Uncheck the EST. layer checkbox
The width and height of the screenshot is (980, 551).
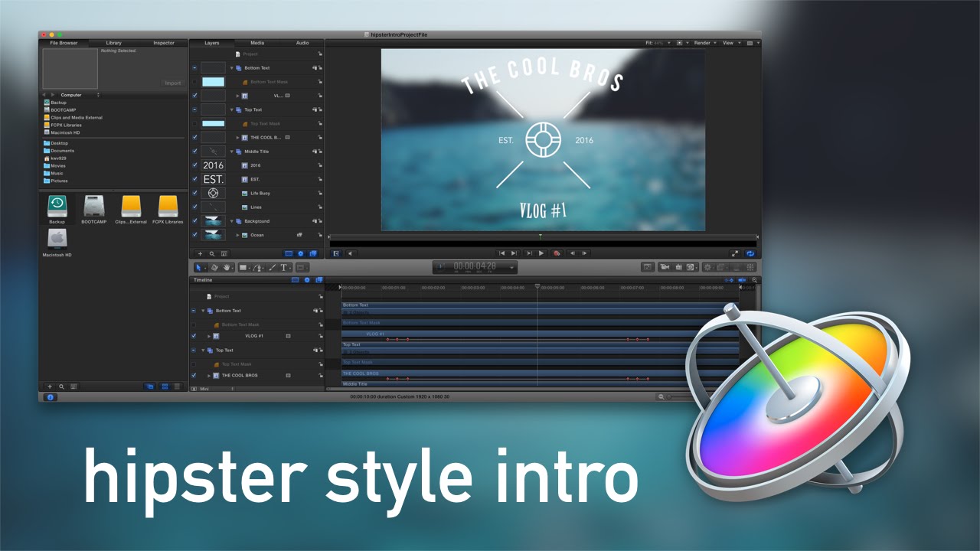194,179
